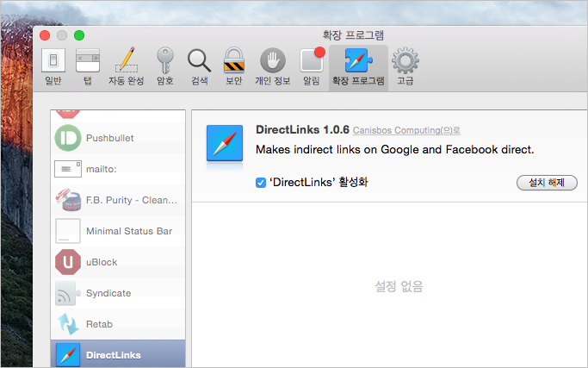The image size is (588, 368).
Task: Click the Syndicate RSS puzzle icon
Action: tap(68, 293)
